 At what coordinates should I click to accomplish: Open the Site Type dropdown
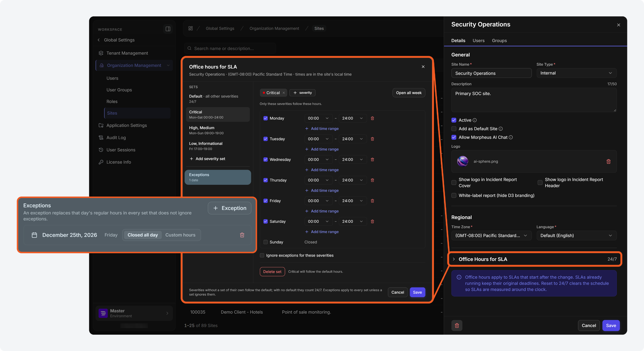tap(576, 73)
